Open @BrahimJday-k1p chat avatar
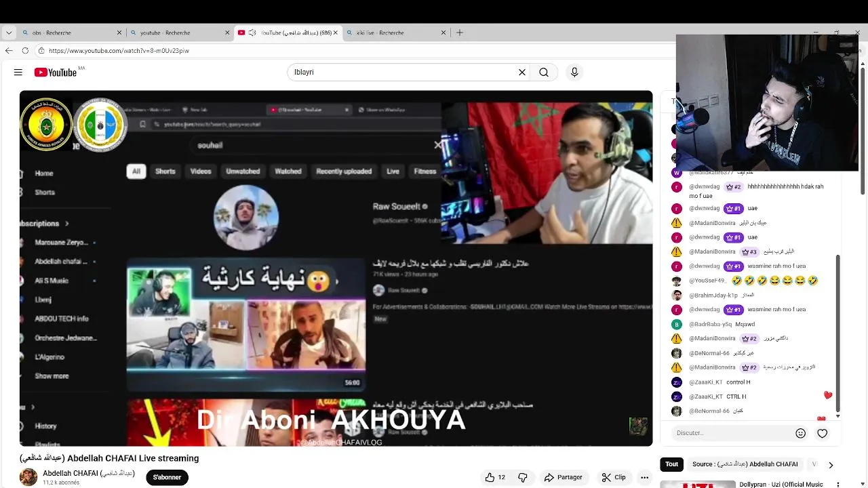The image size is (868, 488). tap(676, 296)
